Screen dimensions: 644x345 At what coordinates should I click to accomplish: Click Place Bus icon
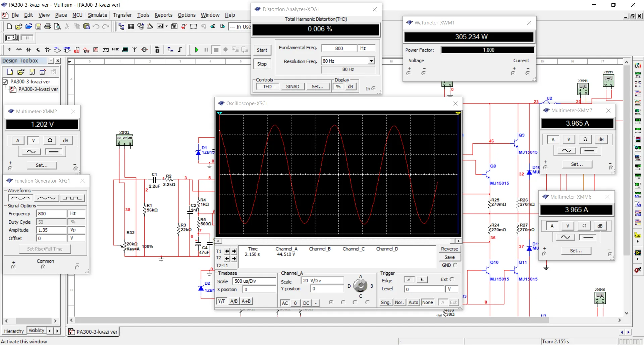180,50
